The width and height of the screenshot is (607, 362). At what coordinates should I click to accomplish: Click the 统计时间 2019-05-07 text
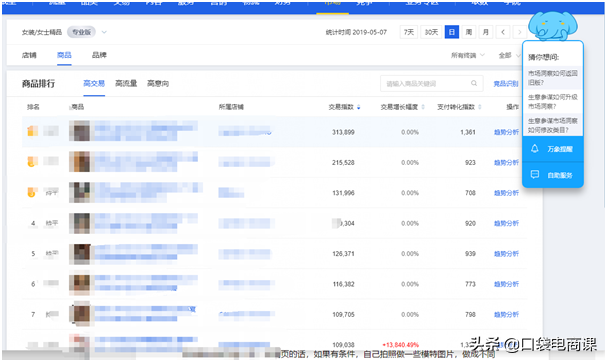(356, 33)
